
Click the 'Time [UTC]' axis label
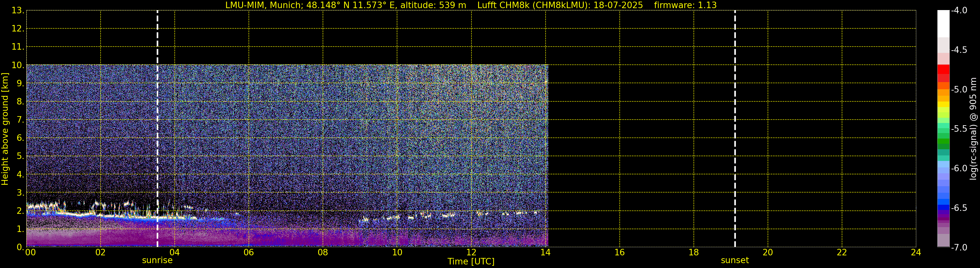tap(471, 262)
